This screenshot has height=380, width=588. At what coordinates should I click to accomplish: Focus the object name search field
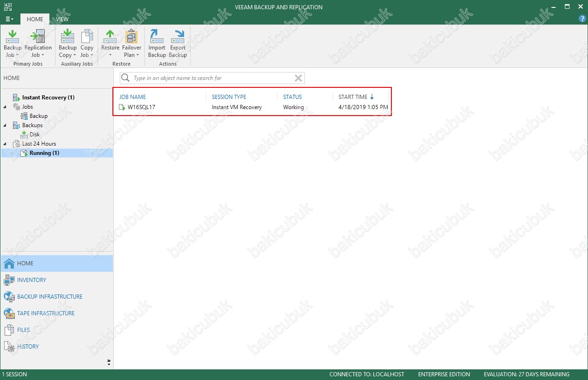point(212,78)
